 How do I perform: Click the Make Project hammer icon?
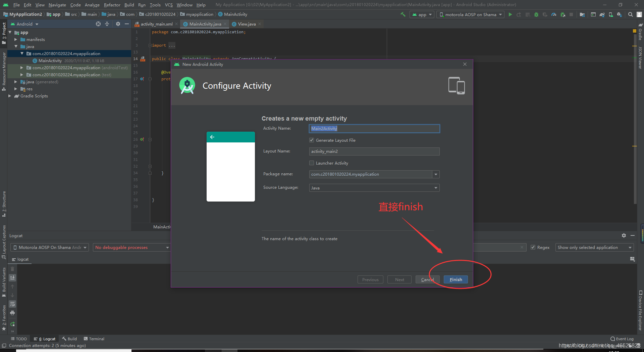pyautogui.click(x=403, y=14)
